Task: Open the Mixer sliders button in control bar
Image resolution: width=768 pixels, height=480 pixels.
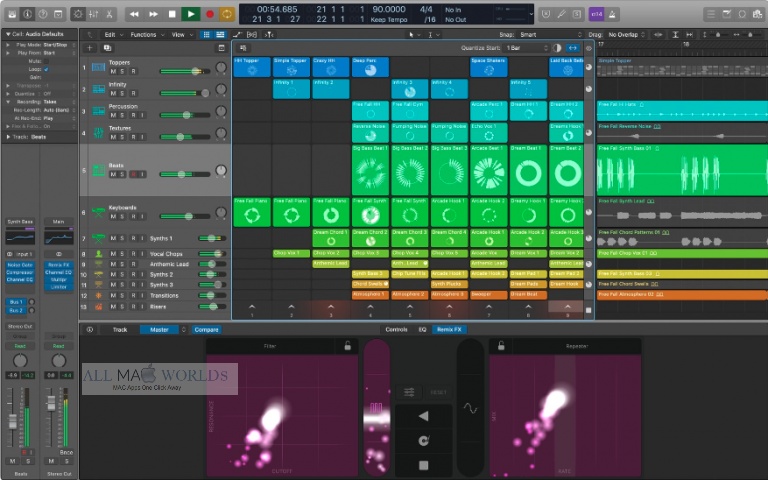Action: coord(93,14)
